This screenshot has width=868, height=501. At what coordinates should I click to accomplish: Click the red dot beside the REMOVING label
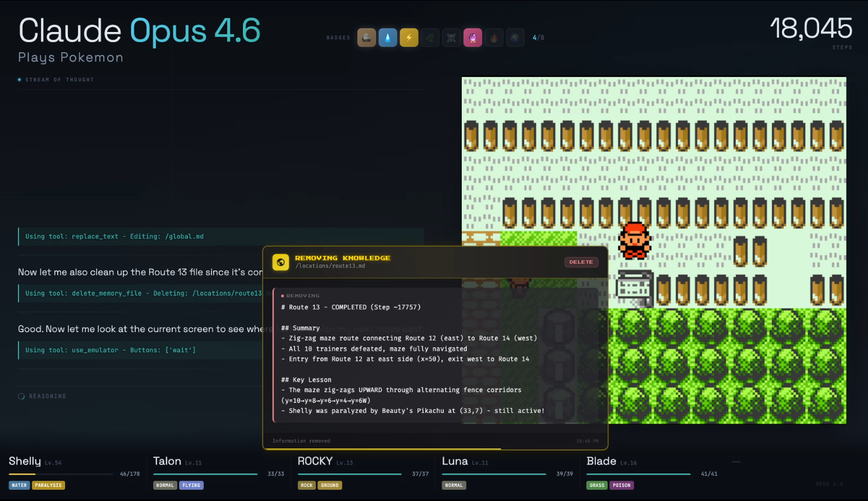[282, 296]
